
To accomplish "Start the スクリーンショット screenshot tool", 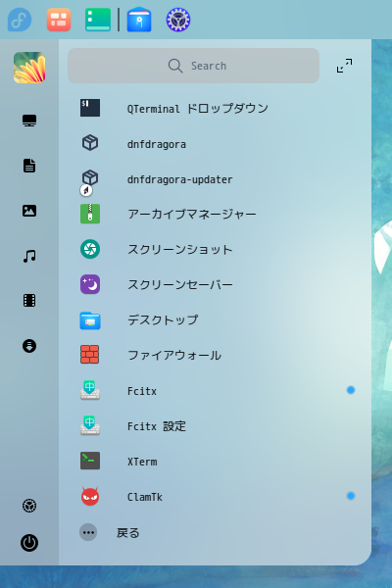I will coord(215,249).
